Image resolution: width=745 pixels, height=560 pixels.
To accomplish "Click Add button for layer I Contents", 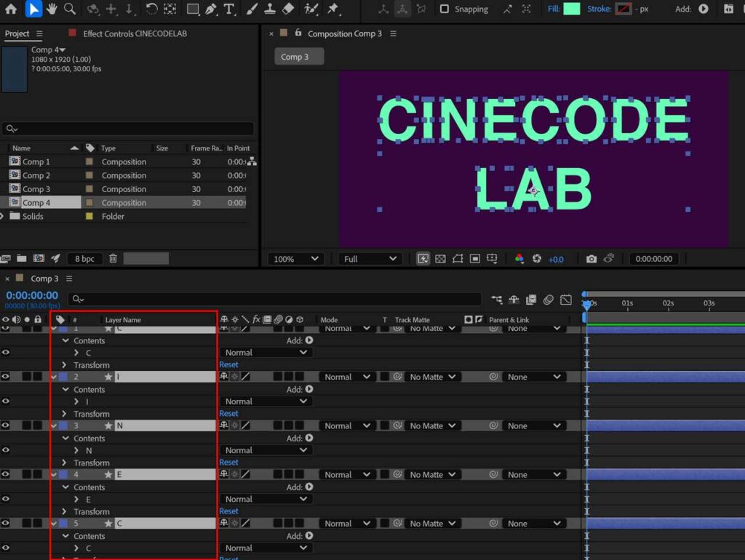I will click(x=308, y=389).
